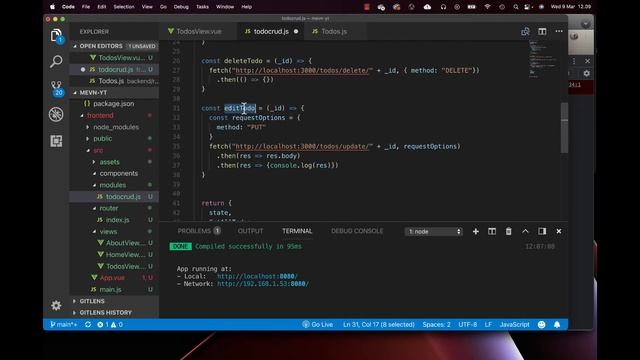The image size is (640, 360).
Task: Click the code minimap preview
Action: (543, 58)
